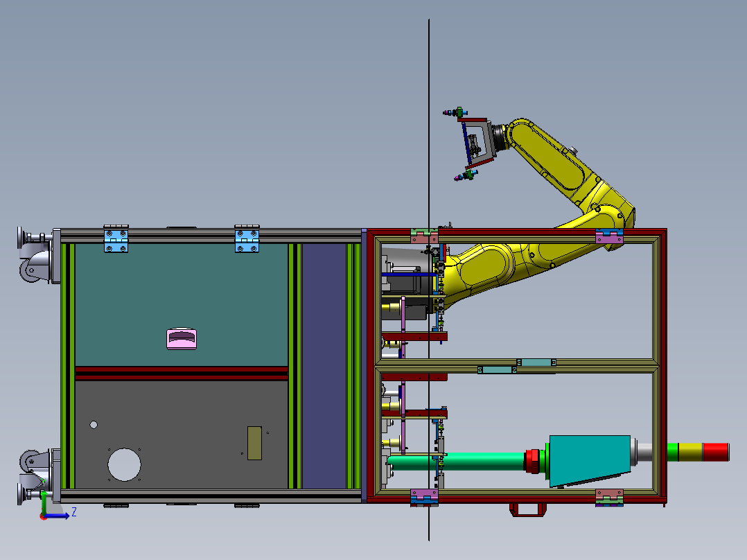The width and height of the screenshot is (747, 560).
Task: Pick the teal conical housing part
Action: 590,460
